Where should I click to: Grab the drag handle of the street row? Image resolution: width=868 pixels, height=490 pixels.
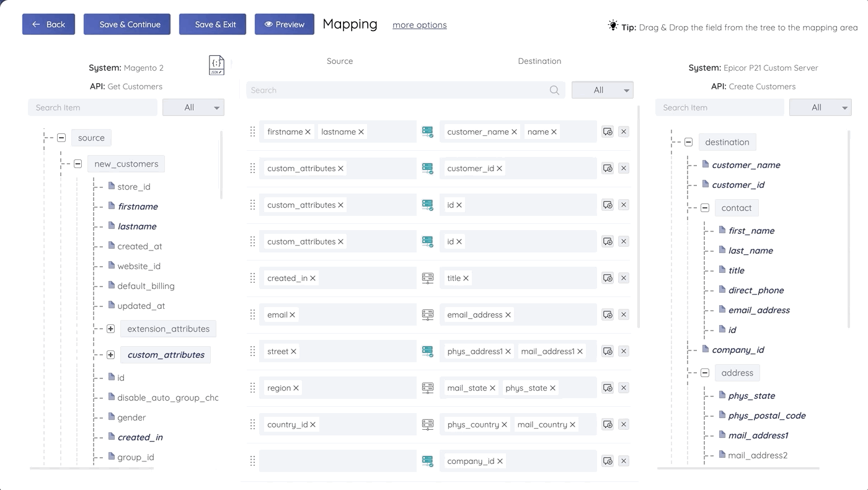252,351
